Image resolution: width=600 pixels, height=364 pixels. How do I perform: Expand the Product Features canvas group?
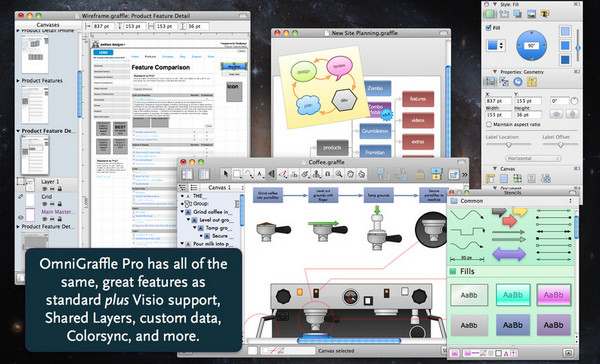[x=18, y=81]
